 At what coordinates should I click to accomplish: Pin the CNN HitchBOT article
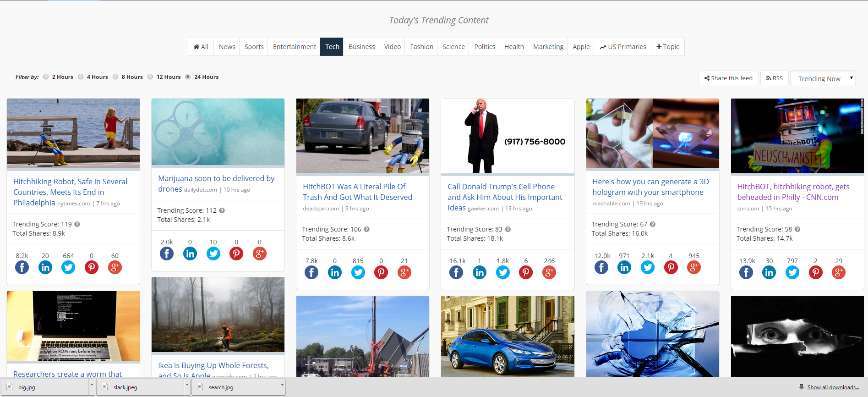point(816,272)
